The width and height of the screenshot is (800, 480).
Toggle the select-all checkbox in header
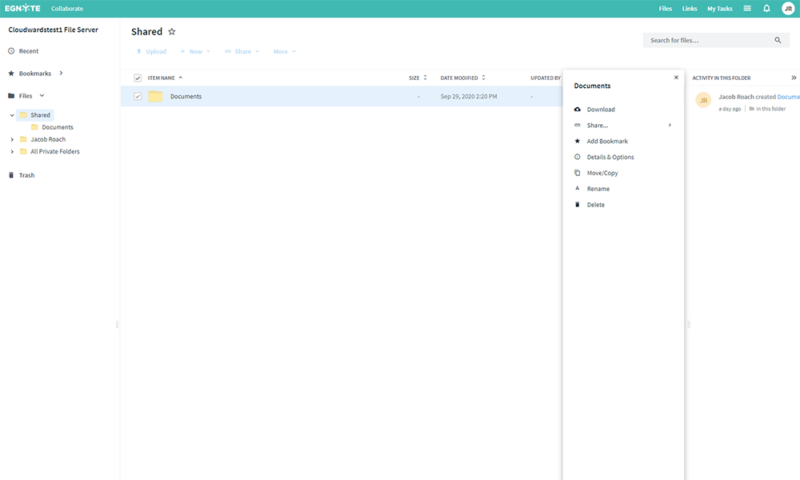[138, 78]
